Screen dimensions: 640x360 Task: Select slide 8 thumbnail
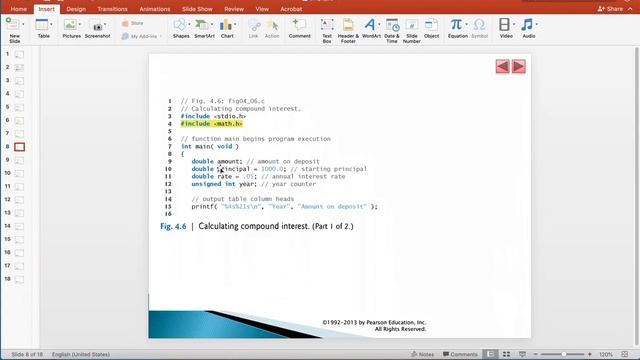click(x=19, y=147)
